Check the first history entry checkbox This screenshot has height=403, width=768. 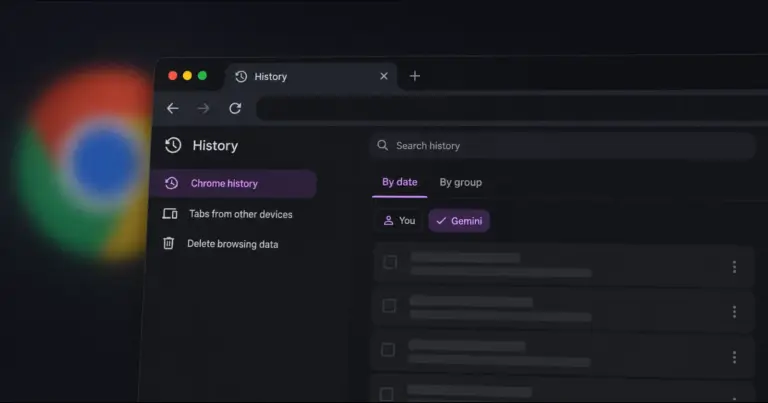coord(390,262)
